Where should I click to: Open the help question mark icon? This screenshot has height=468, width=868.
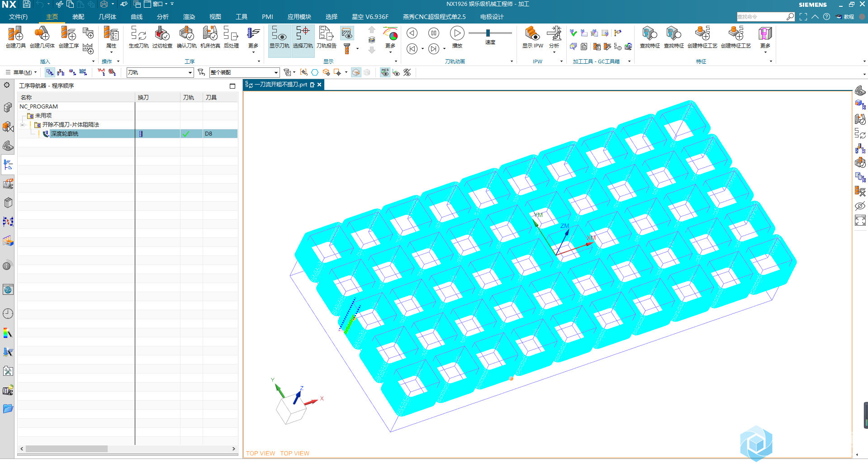click(826, 17)
